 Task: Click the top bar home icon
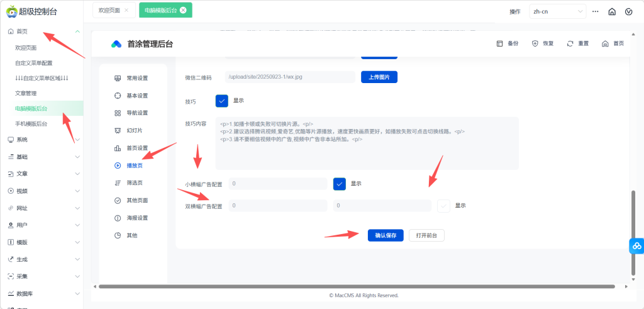click(x=612, y=11)
